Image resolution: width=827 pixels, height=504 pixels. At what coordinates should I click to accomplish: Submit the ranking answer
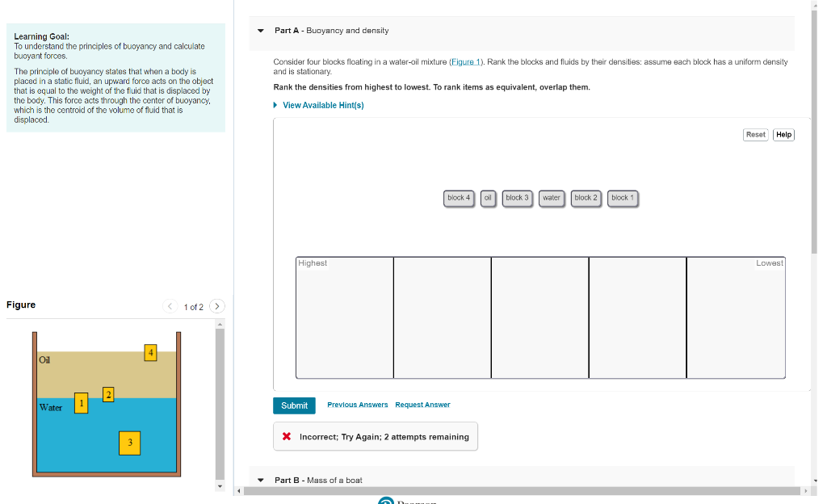point(294,405)
